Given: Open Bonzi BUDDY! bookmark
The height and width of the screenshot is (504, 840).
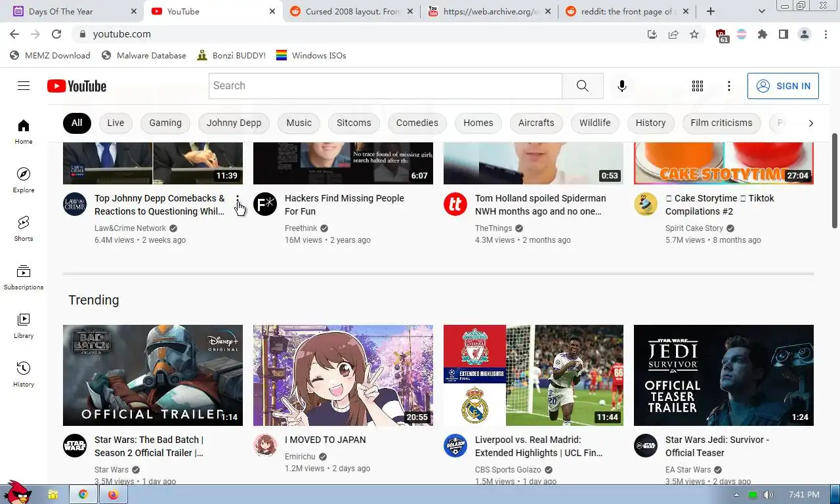Looking at the screenshot, I should coord(231,56).
